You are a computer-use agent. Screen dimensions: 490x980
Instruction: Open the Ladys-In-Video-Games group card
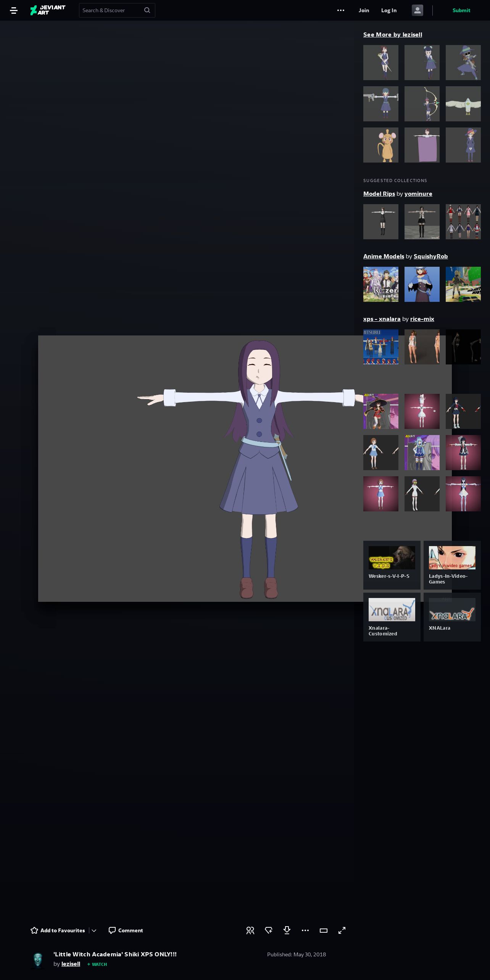click(452, 565)
